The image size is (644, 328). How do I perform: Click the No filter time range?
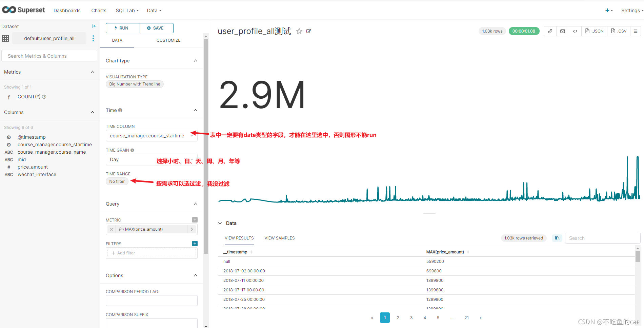[x=117, y=181]
